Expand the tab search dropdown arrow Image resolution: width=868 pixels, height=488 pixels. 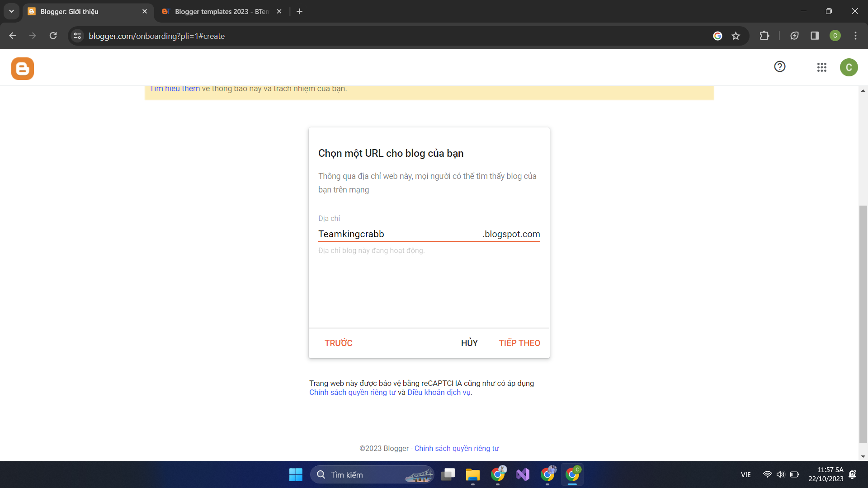(11, 11)
